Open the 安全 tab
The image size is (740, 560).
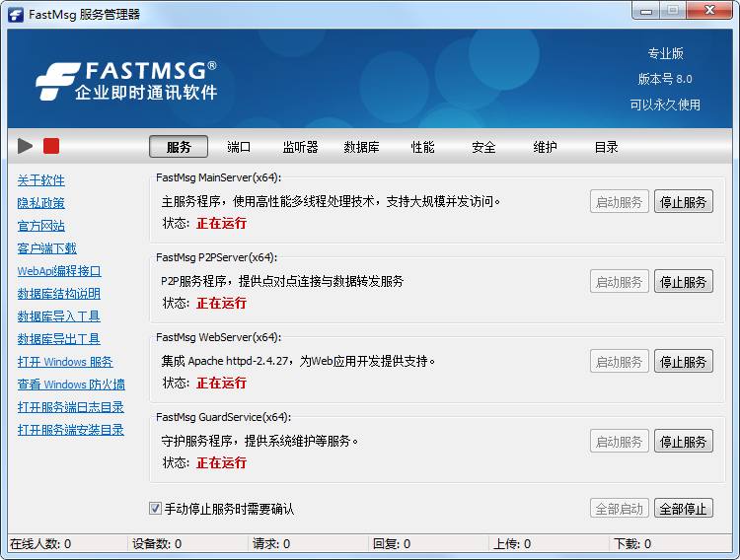(483, 147)
